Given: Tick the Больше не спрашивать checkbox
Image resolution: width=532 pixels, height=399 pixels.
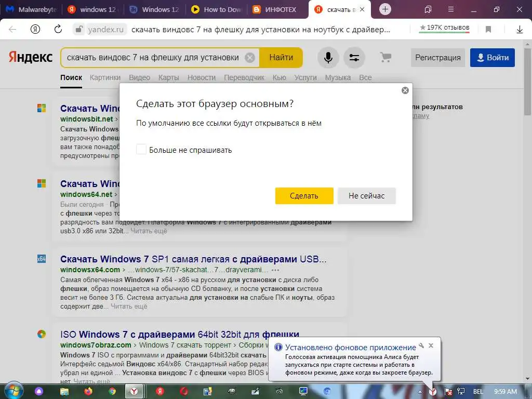Looking at the screenshot, I should pyautogui.click(x=141, y=149).
